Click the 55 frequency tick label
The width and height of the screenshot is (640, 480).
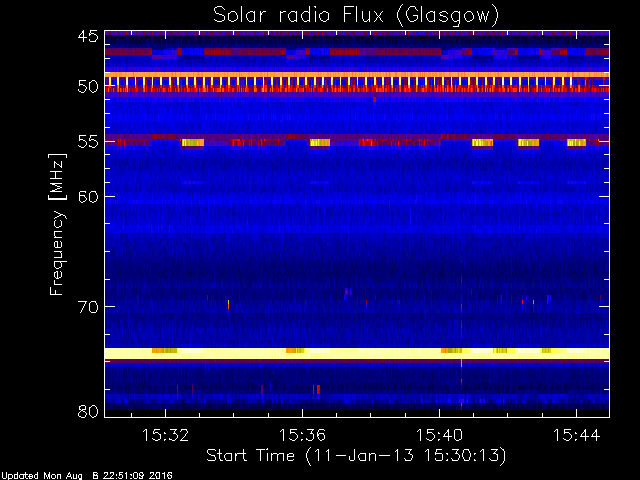88,142
